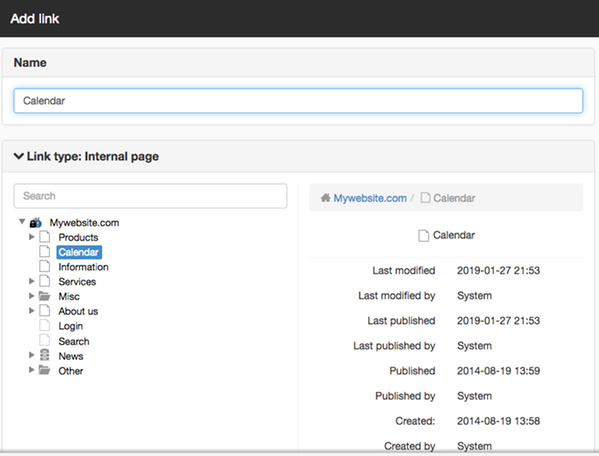Image resolution: width=599 pixels, height=456 pixels.
Task: Select the Search page in the tree
Action: [74, 341]
